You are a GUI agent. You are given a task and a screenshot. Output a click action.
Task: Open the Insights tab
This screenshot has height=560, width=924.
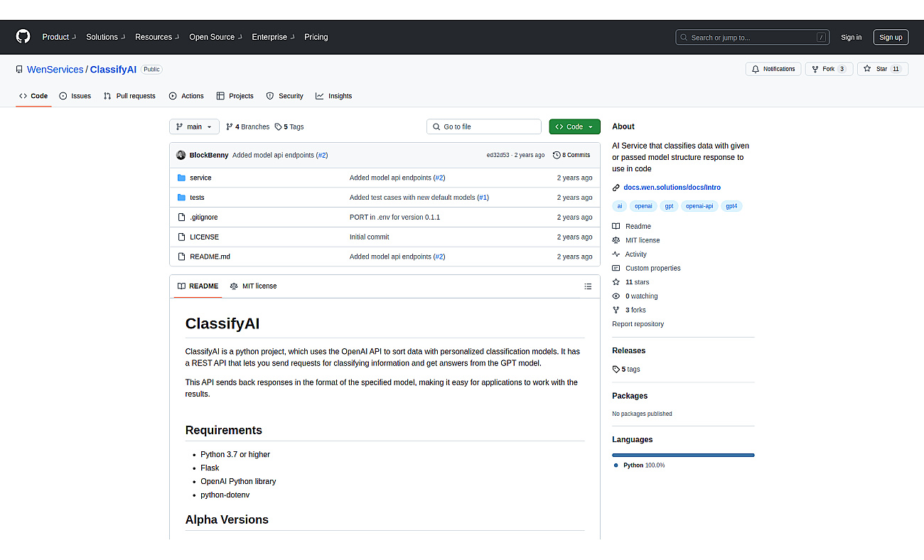[x=334, y=96]
